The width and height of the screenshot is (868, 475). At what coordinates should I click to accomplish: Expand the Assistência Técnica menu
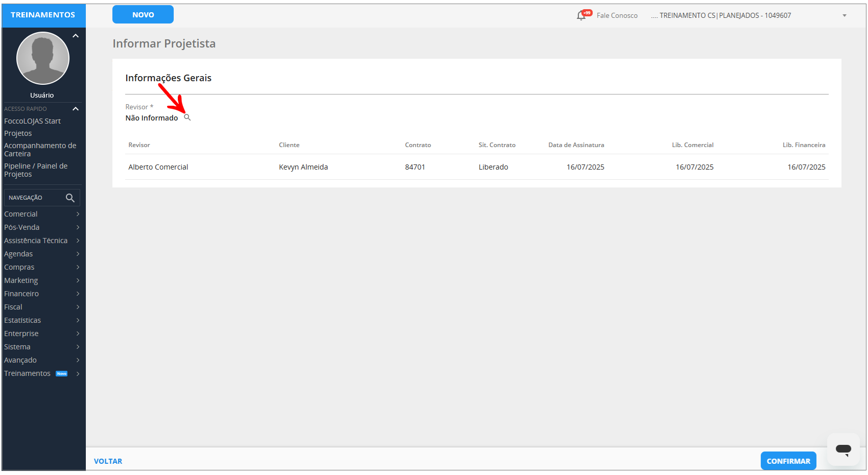click(x=41, y=241)
